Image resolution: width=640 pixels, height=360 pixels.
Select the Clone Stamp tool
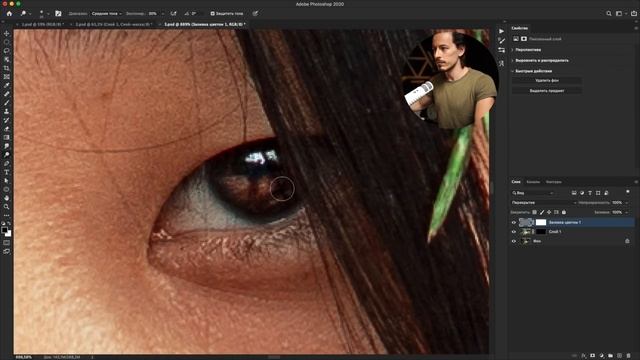coord(7,111)
